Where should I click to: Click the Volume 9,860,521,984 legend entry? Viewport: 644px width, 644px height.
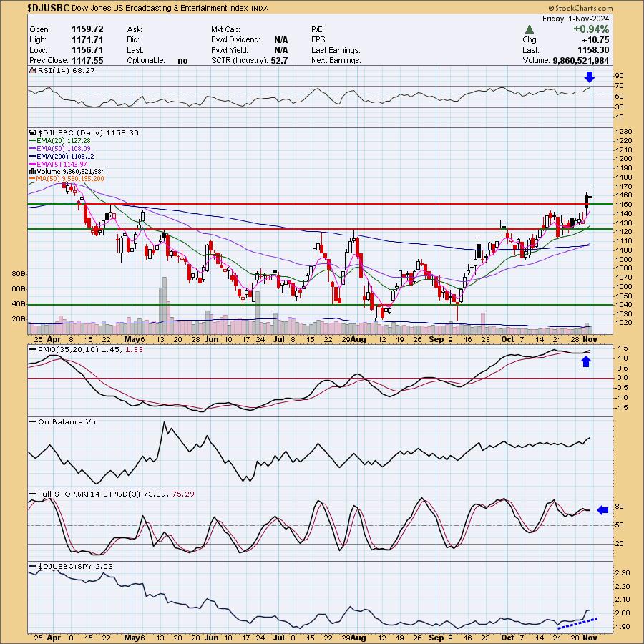(x=67, y=171)
